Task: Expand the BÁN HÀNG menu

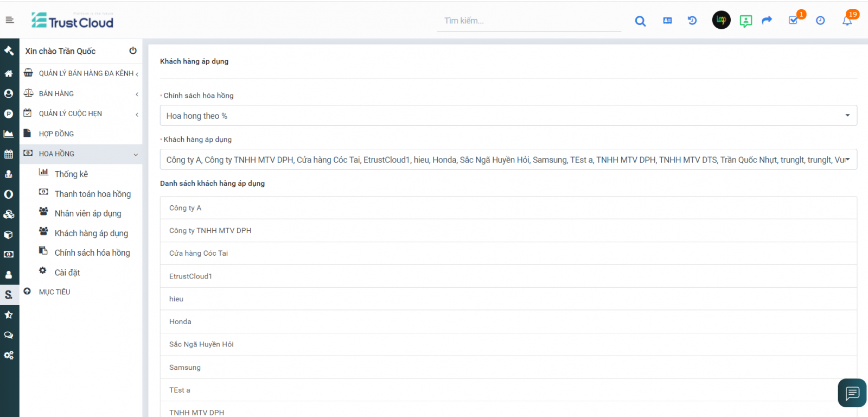Action: (81, 93)
